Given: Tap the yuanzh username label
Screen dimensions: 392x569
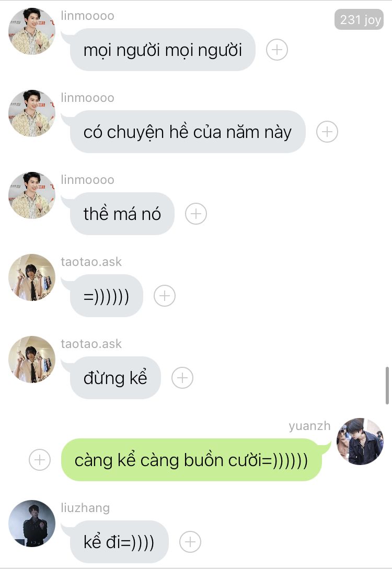Looking at the screenshot, I should 309,426.
